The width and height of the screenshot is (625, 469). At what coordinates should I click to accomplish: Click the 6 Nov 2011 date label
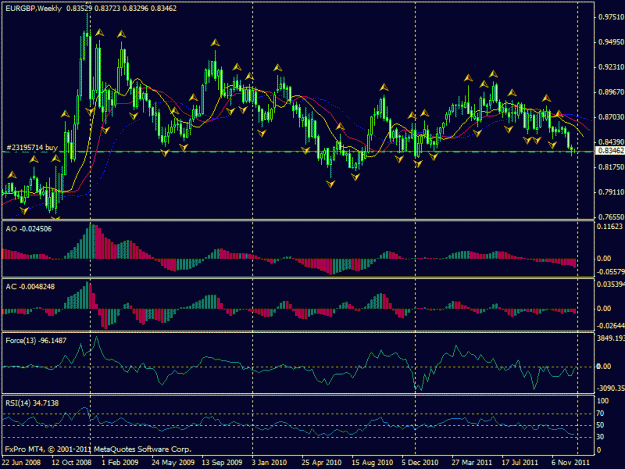point(570,463)
